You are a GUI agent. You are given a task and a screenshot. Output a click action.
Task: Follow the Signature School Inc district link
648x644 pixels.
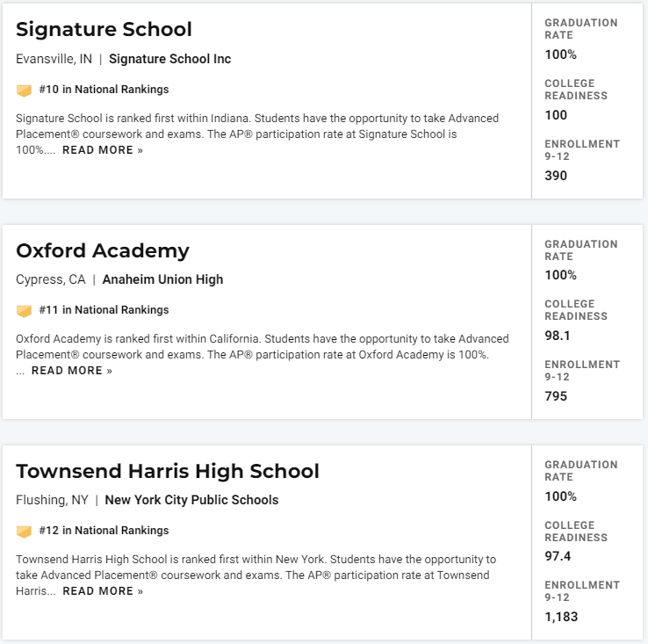[x=169, y=59]
